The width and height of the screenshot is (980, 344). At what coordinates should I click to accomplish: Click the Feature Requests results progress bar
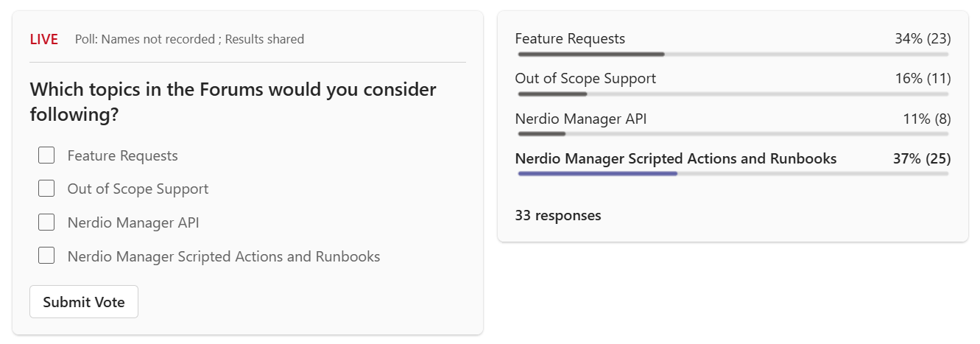(733, 54)
